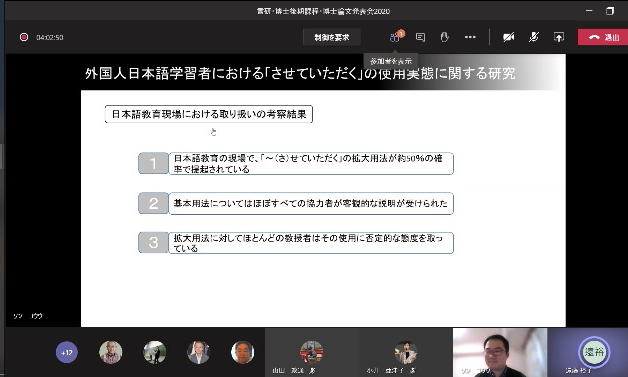Screen dimensions: 628x377
Task: Click the window title ending in 2020
Action: [x=323, y=11]
